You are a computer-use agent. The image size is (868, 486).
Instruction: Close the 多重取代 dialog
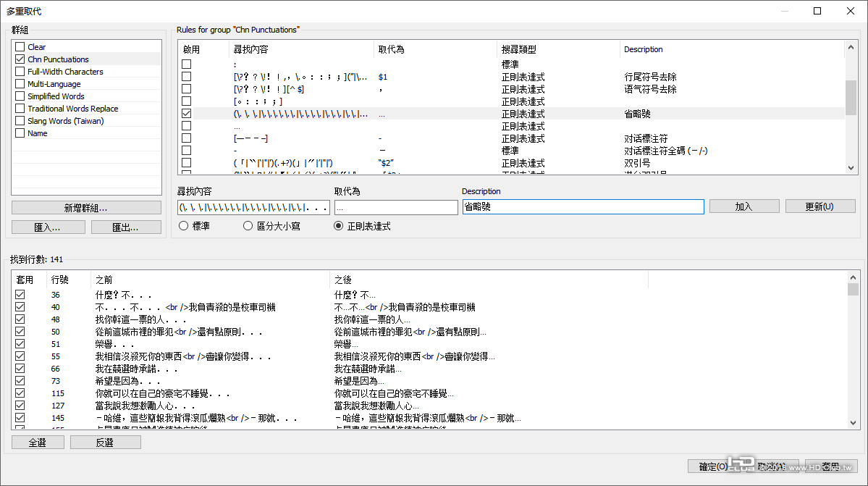pyautogui.click(x=851, y=11)
